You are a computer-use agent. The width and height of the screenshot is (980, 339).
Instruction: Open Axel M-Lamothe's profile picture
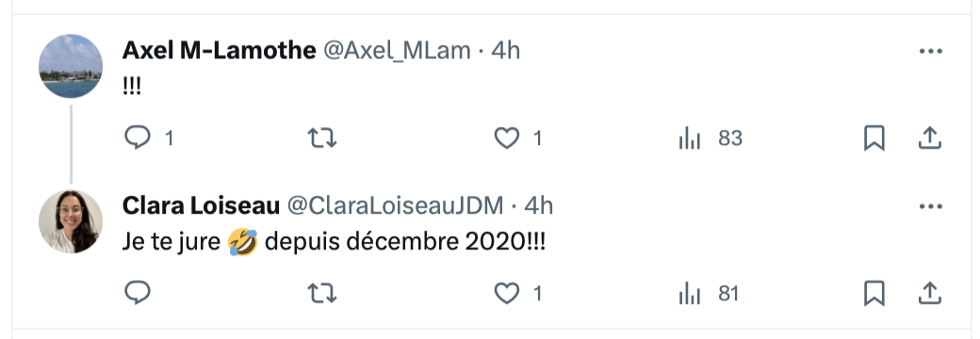71,66
